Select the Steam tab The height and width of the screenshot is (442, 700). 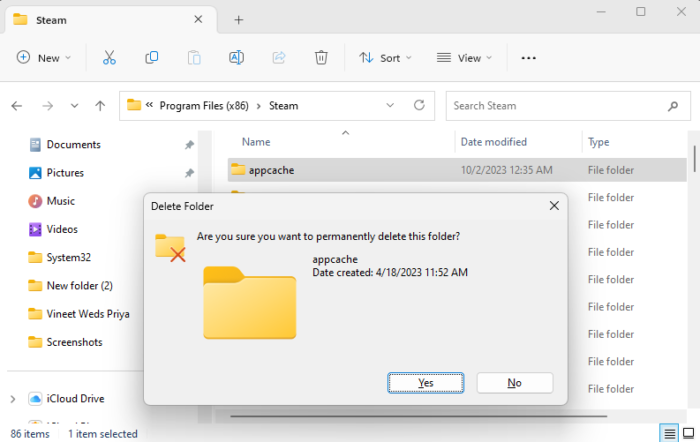[111, 20]
